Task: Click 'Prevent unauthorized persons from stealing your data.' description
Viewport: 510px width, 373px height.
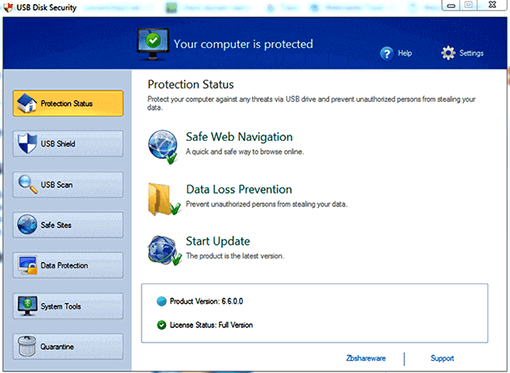Action: tap(267, 204)
